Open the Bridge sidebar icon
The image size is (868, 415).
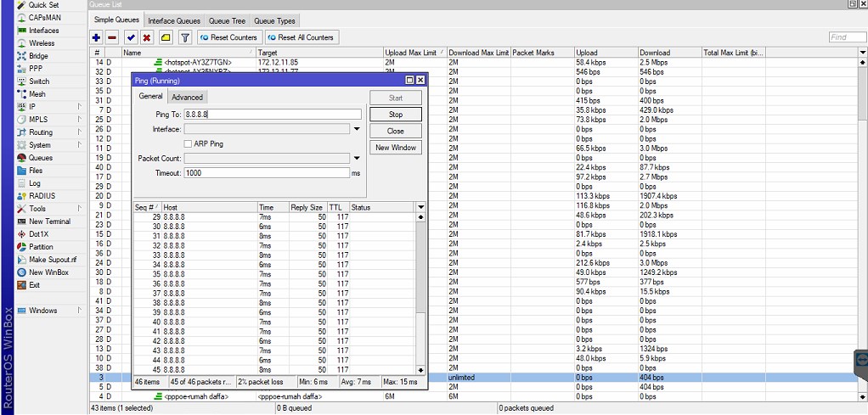[x=21, y=56]
